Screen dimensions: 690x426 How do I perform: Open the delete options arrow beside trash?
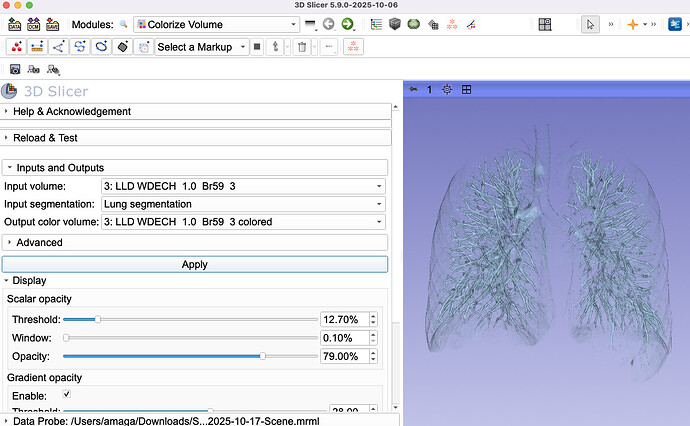coord(314,47)
